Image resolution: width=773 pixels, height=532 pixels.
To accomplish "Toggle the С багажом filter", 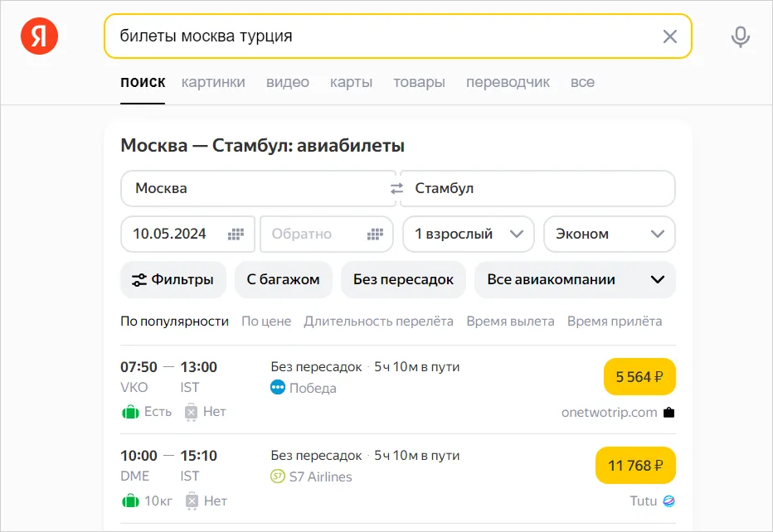I will tap(284, 279).
